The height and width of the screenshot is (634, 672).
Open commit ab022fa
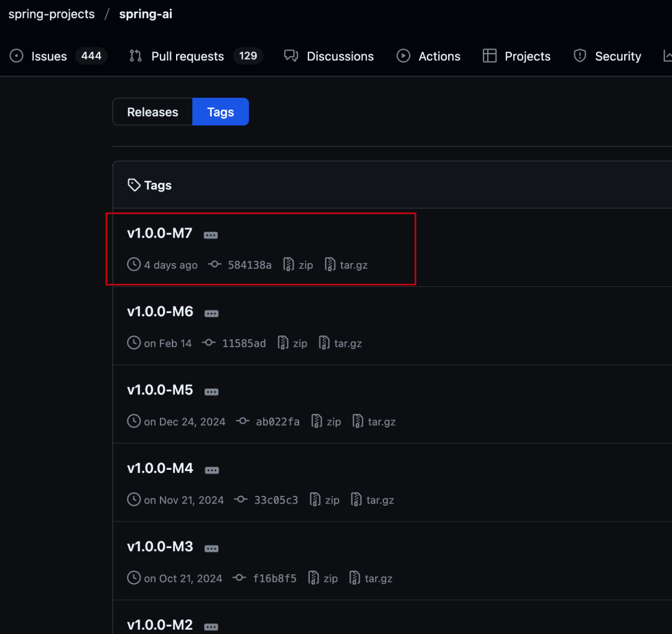click(x=278, y=422)
